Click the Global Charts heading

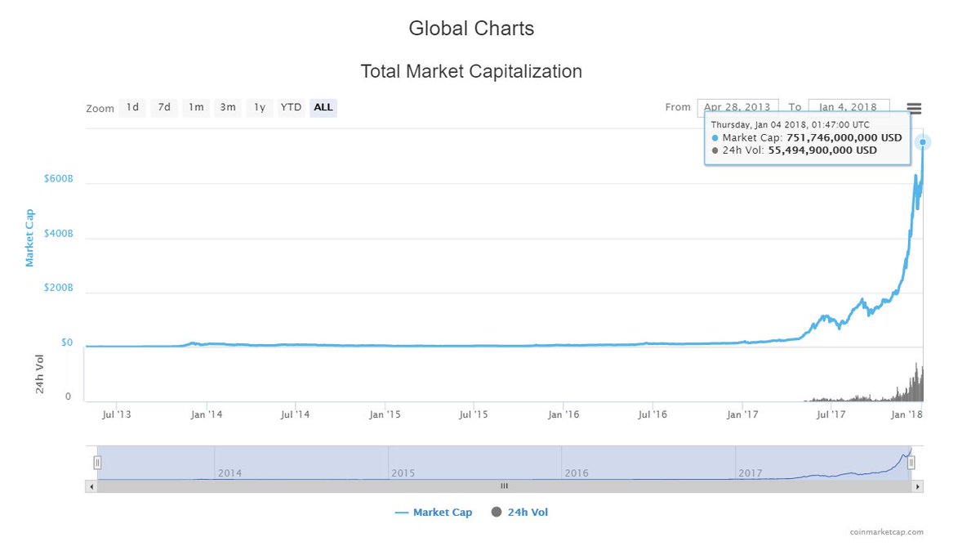tap(471, 29)
